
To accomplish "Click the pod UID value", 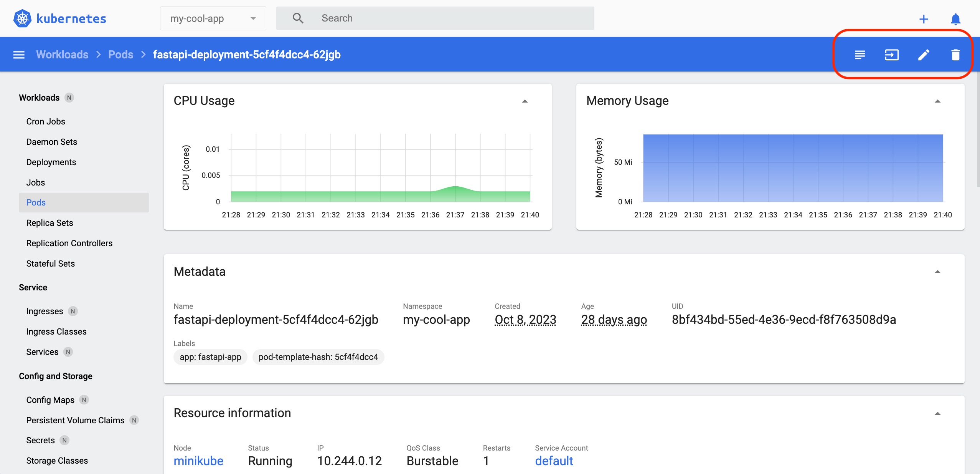I will pyautogui.click(x=784, y=320).
